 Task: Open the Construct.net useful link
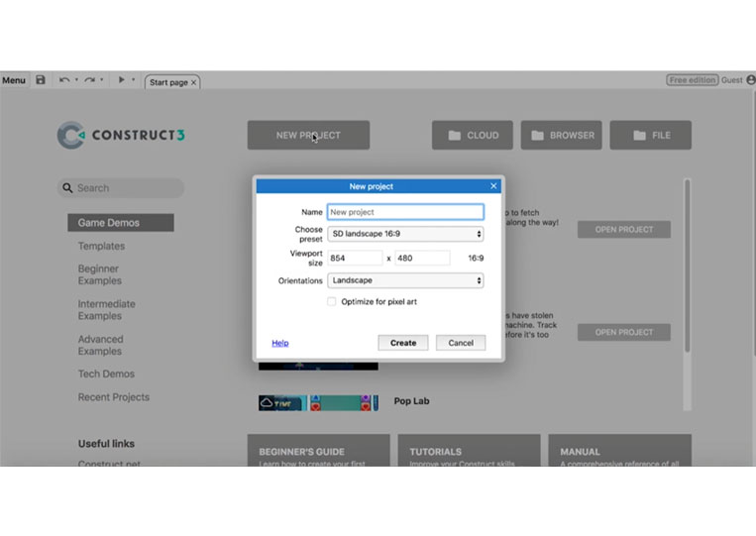[x=109, y=464]
